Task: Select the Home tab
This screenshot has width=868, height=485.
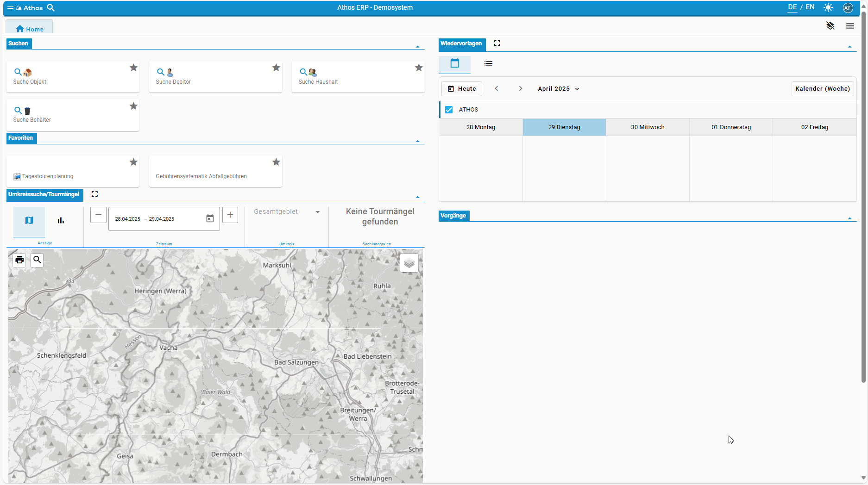Action: [x=29, y=29]
